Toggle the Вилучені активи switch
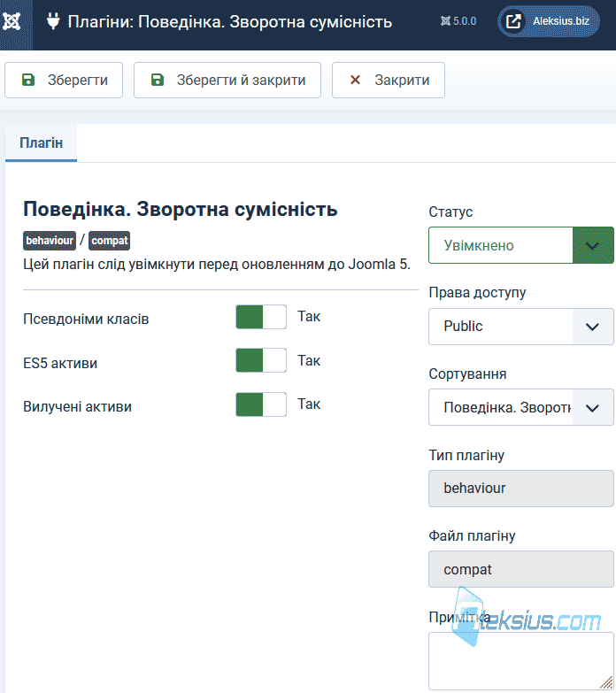The width and height of the screenshot is (616, 693). tap(261, 404)
